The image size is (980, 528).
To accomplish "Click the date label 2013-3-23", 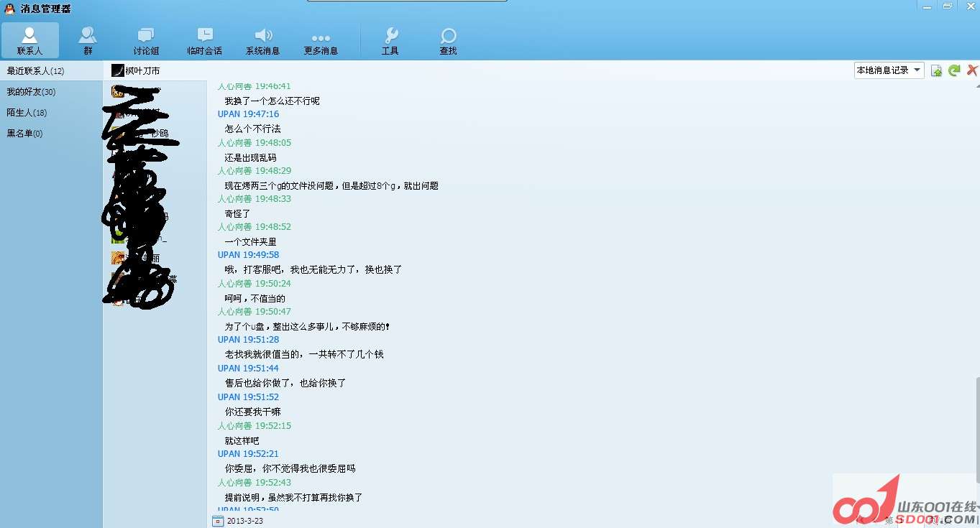I will pos(244,521).
